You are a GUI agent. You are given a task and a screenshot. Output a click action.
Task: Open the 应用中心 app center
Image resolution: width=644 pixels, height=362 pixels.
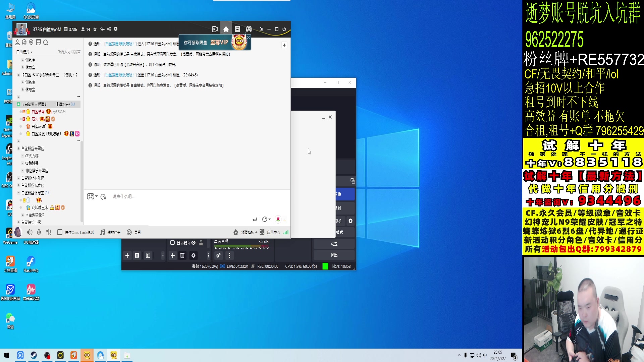click(270, 232)
